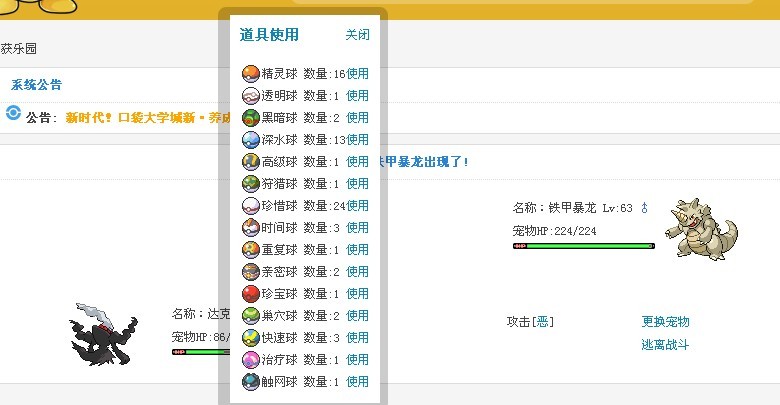Click the 达克莱伊 player pet sprite
The width and height of the screenshot is (780, 405).
(x=103, y=334)
